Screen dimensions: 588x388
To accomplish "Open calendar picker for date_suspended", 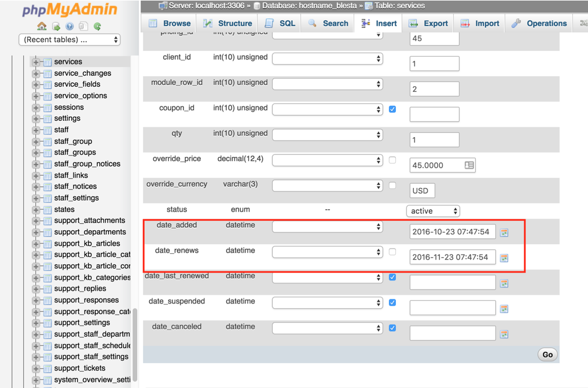I will 504,309.
